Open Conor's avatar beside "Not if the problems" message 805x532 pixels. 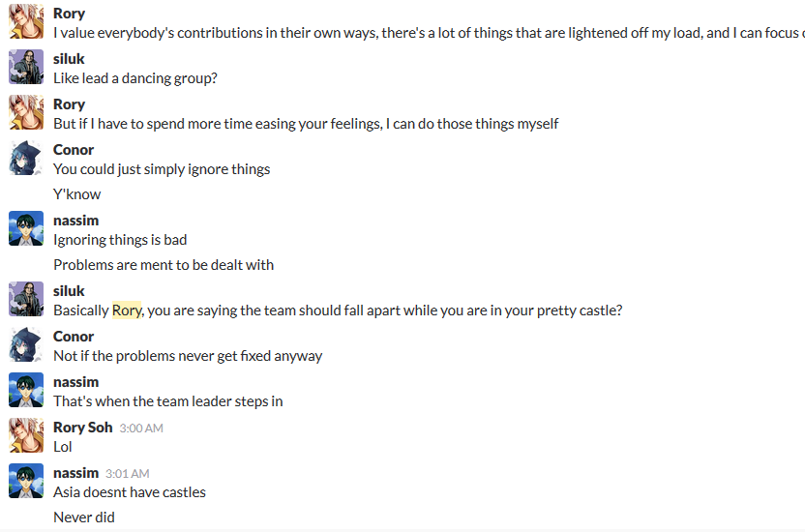coord(26,345)
